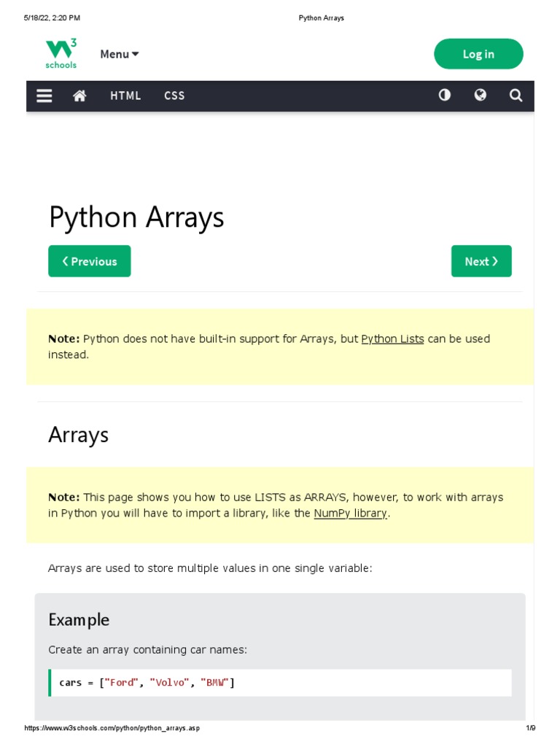Click the cars array code line

147,683
